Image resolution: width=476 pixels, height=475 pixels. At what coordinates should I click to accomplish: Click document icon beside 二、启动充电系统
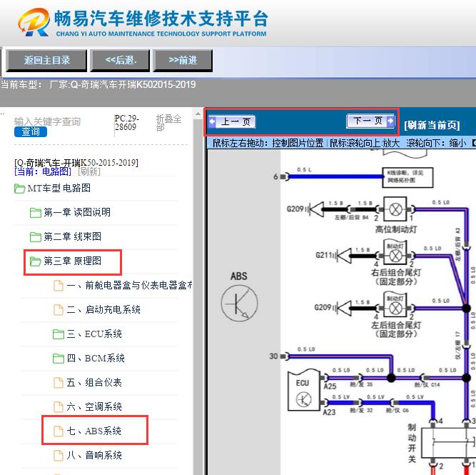59,310
